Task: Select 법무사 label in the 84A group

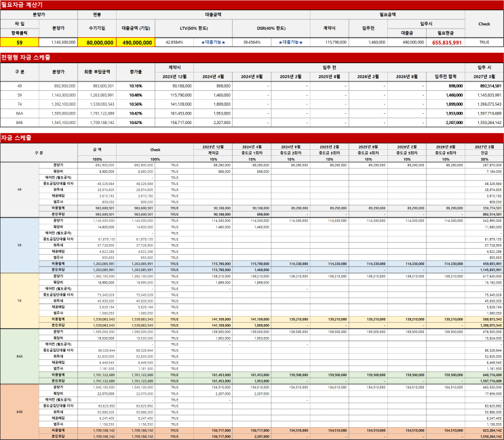Action: (x=58, y=369)
